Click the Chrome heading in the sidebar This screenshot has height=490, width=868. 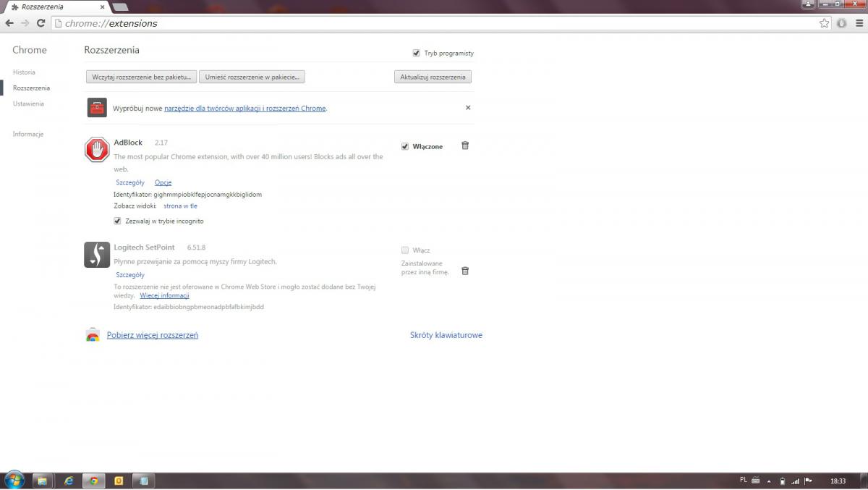coord(30,50)
